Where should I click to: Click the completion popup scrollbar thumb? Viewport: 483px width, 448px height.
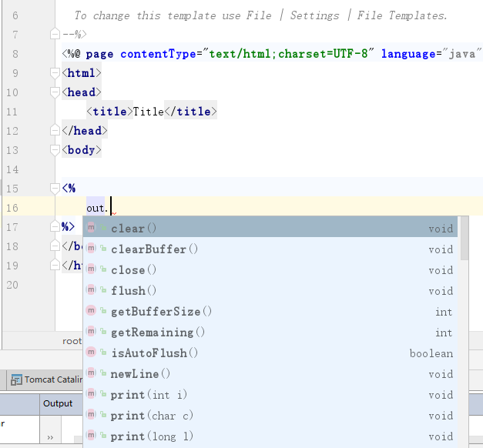(x=465, y=239)
